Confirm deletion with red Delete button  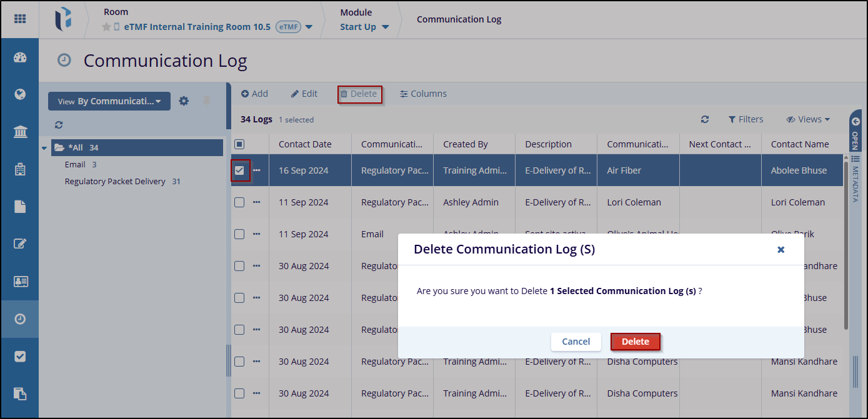[x=635, y=342]
